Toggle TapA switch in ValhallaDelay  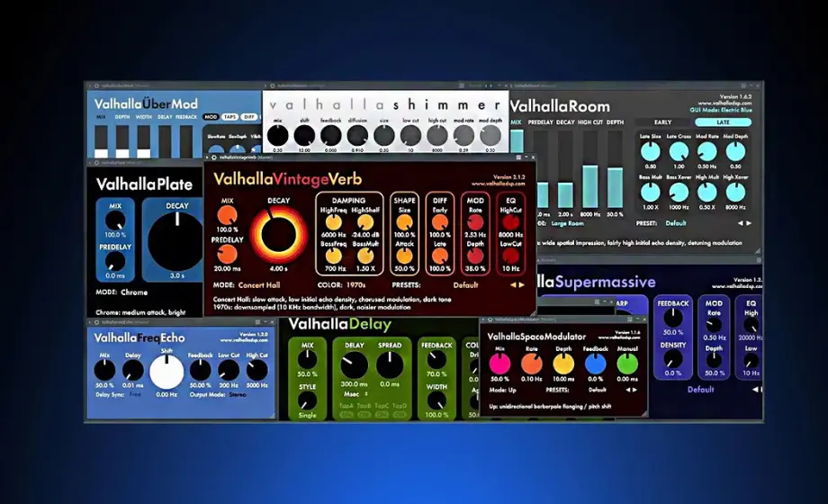346,414
